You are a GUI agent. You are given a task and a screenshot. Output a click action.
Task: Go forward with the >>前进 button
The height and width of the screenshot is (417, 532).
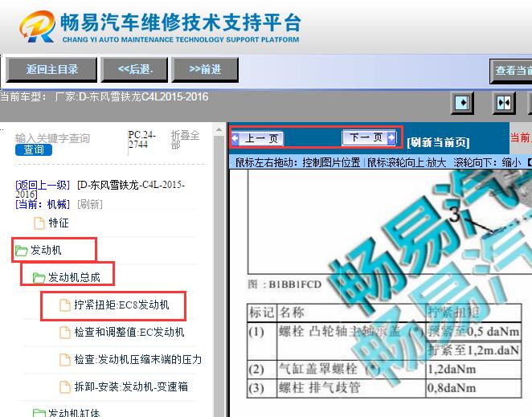[x=205, y=70]
